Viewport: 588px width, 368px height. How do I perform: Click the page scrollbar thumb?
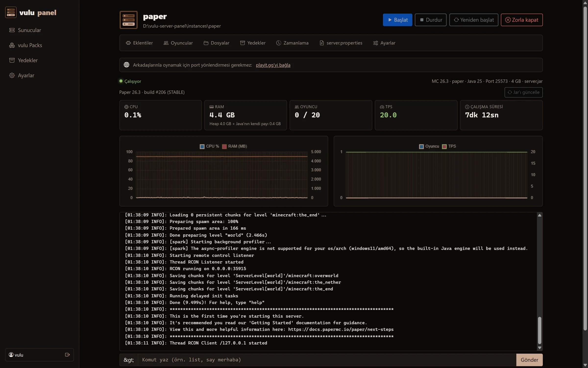pyautogui.click(x=585, y=168)
